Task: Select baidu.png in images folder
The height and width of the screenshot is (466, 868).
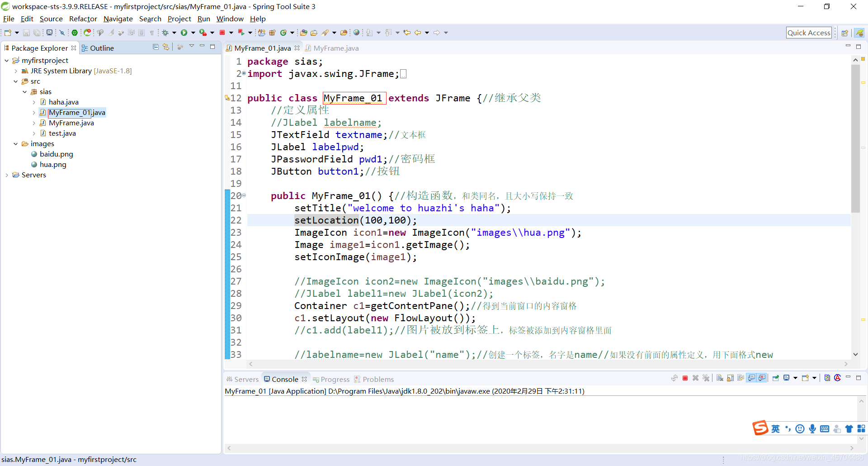Action: pyautogui.click(x=52, y=154)
